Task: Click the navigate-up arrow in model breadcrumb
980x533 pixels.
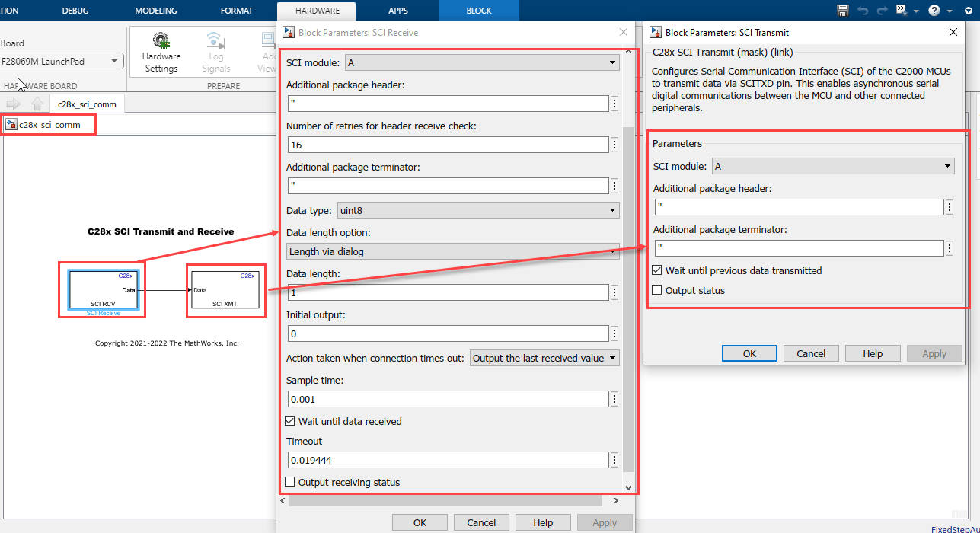Action: (x=37, y=104)
